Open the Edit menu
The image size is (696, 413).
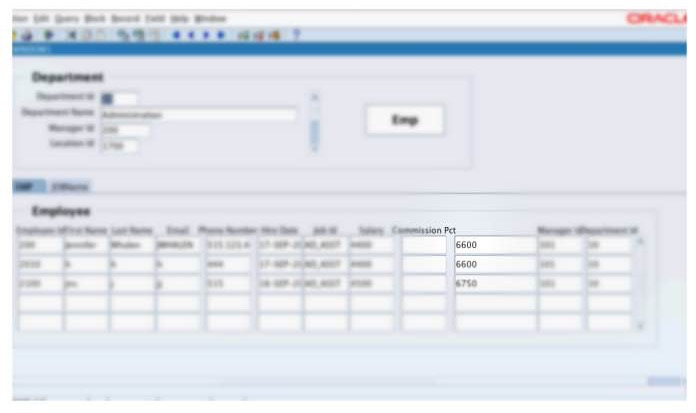click(42, 18)
